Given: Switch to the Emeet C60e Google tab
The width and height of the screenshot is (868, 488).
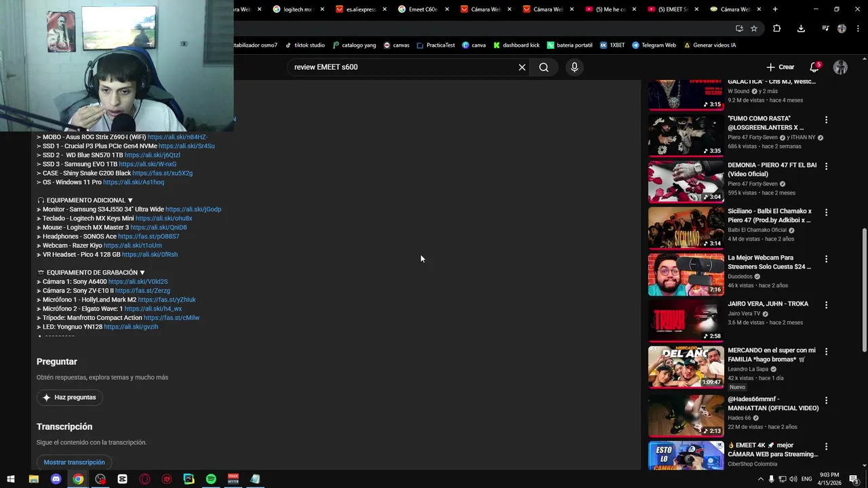Looking at the screenshot, I should coord(418,9).
